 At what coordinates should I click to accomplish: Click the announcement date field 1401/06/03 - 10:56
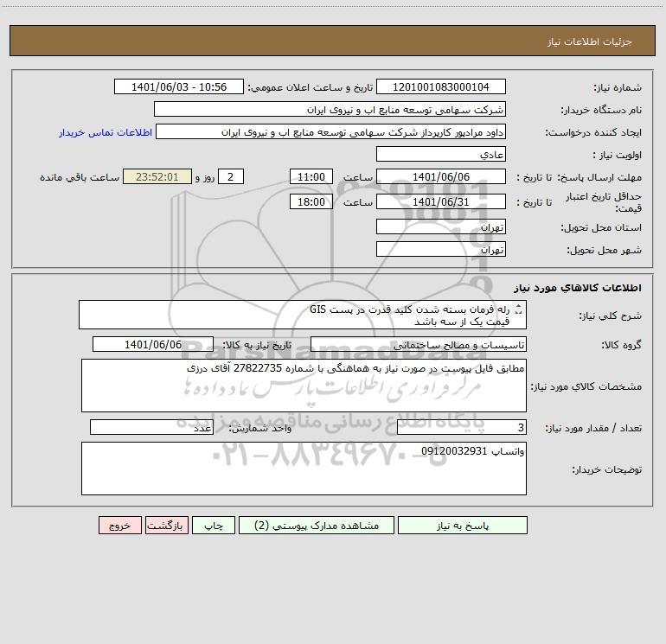tap(179, 86)
